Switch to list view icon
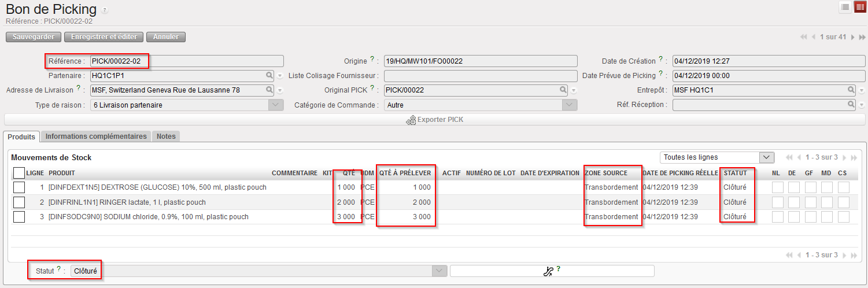868x288 pixels. 845,7
